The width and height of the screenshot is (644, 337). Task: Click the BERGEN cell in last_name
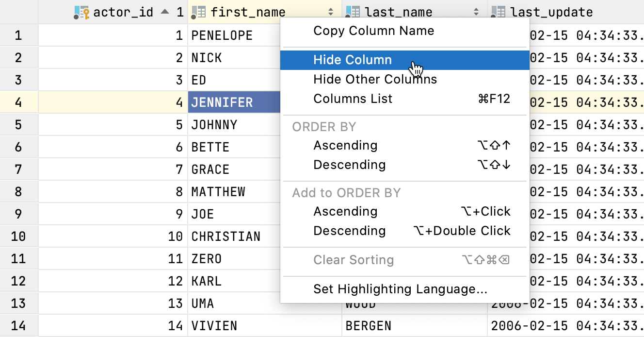click(369, 326)
